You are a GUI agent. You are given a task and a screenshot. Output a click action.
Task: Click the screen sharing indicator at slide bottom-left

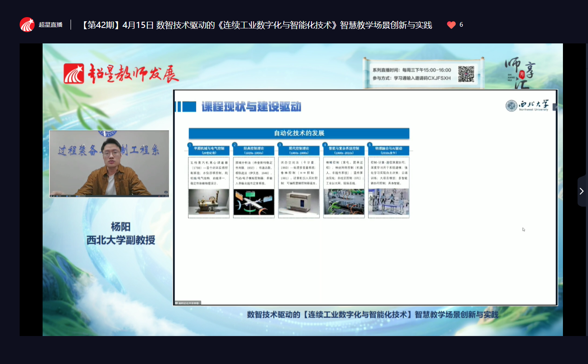pos(188,303)
